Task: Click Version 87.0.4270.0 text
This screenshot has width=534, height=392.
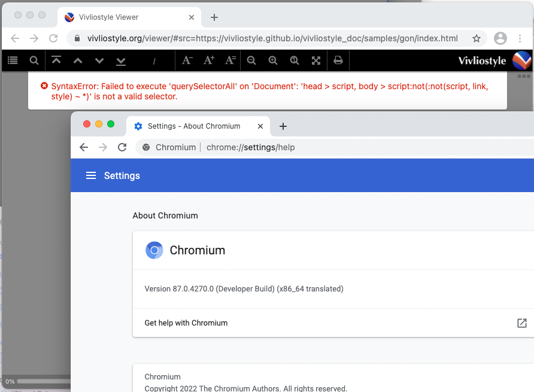Action: 244,289
